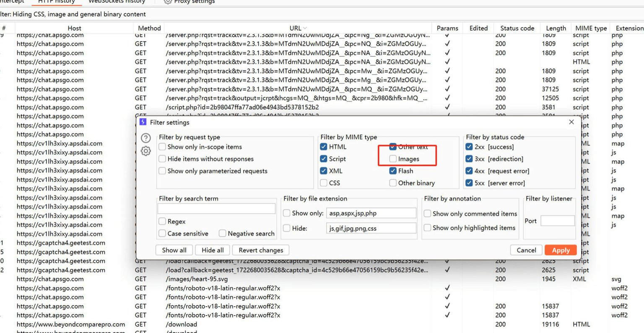Screen dimensions: 644x333
Task: Uncheck the Script MIME type
Action: (324, 159)
